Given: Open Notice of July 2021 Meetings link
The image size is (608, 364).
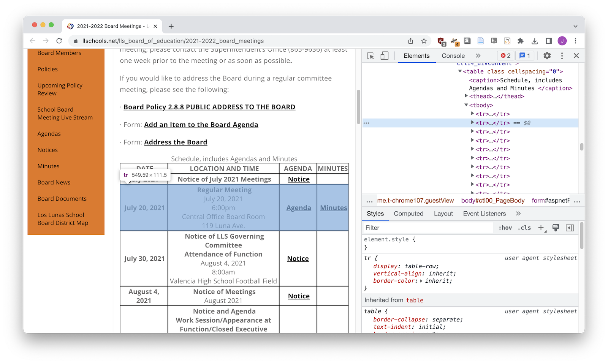Looking at the screenshot, I should 299,179.
